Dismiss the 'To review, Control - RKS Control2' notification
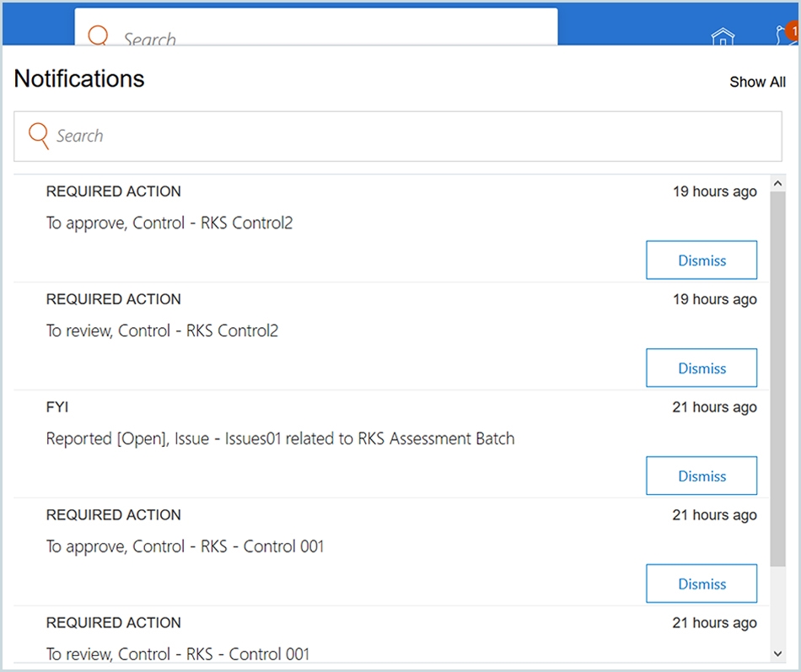The width and height of the screenshot is (801, 672). pos(702,368)
